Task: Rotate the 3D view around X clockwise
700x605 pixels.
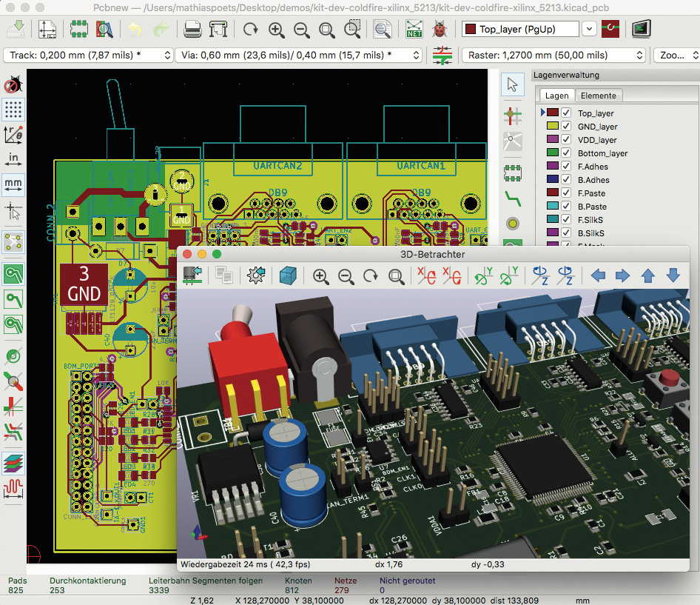Action: 426,275
